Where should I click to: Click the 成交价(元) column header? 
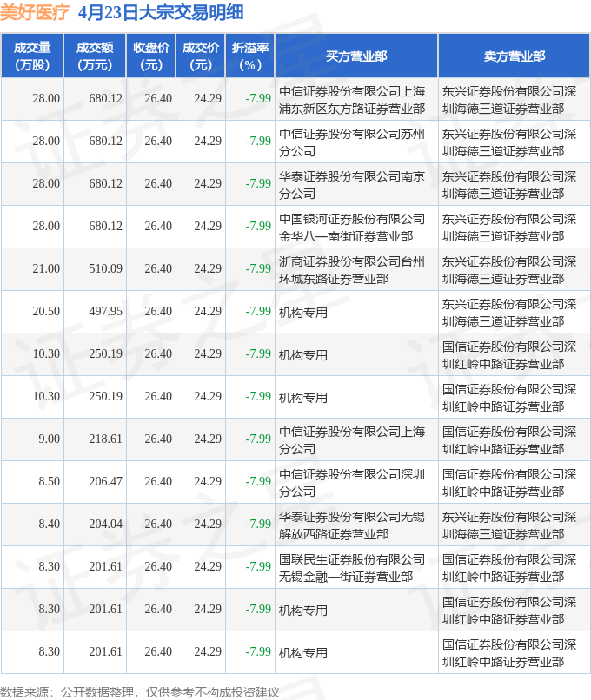click(x=200, y=56)
